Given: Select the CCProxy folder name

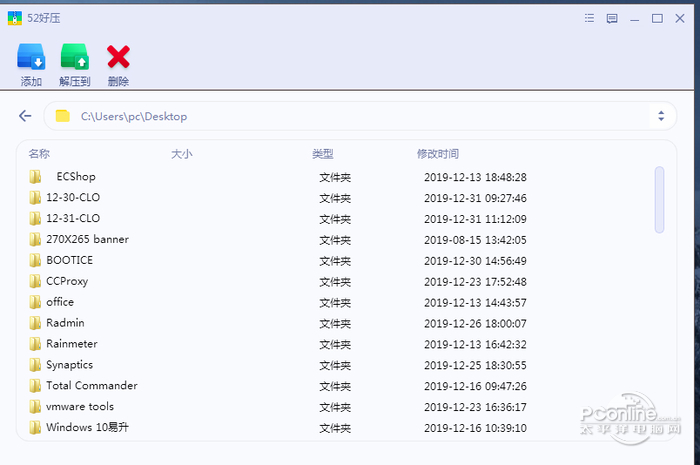Looking at the screenshot, I should coord(67,281).
